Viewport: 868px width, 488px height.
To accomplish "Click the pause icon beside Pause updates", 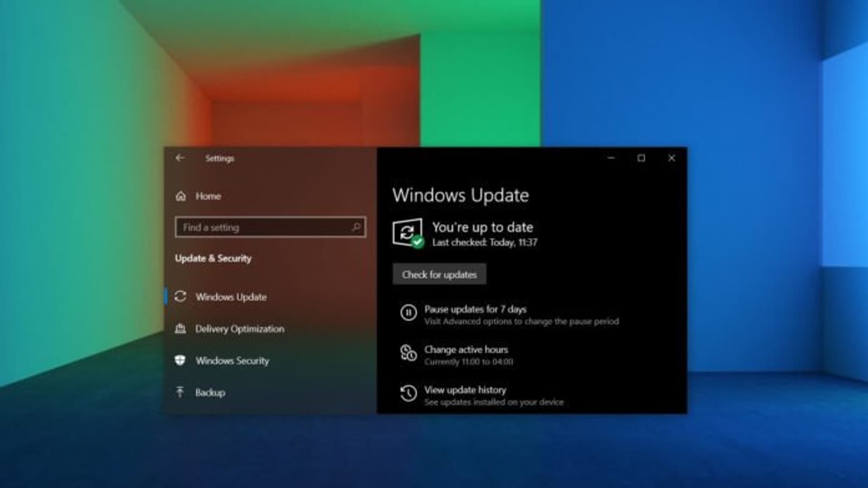I will pyautogui.click(x=409, y=313).
